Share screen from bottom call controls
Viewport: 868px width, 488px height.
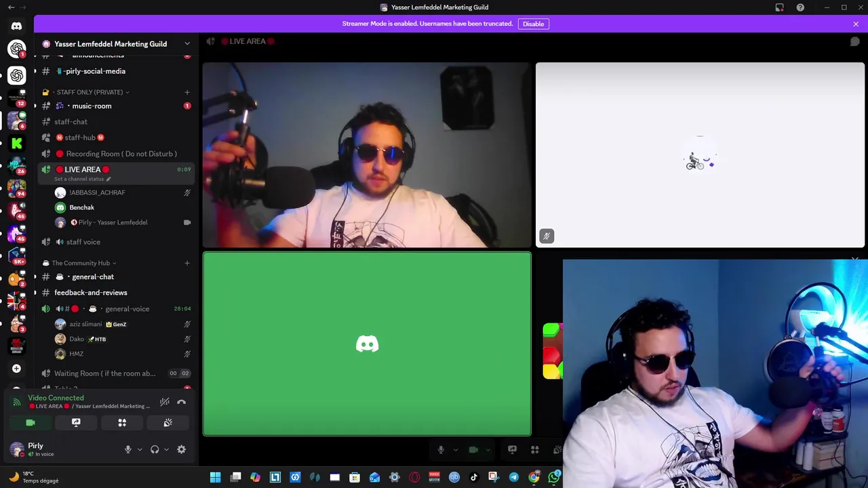click(x=512, y=449)
